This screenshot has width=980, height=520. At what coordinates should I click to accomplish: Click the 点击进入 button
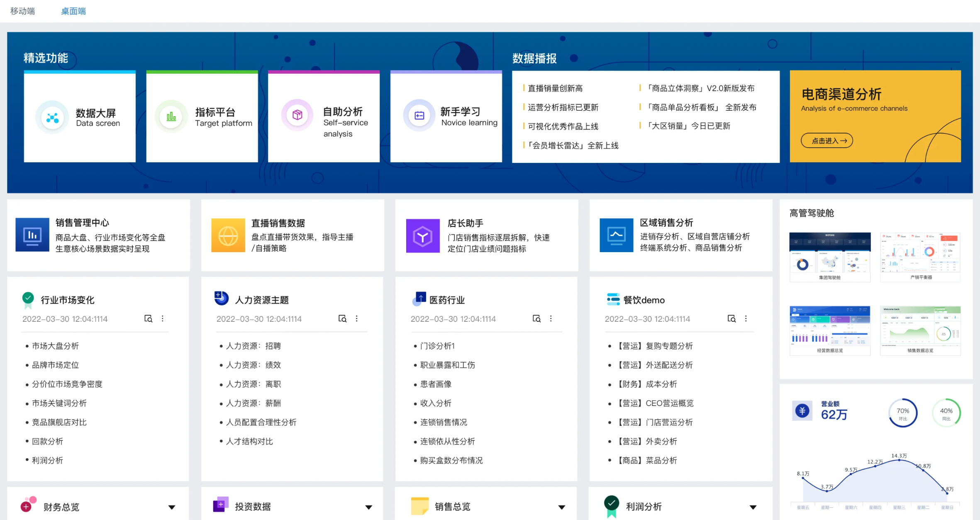pos(826,141)
